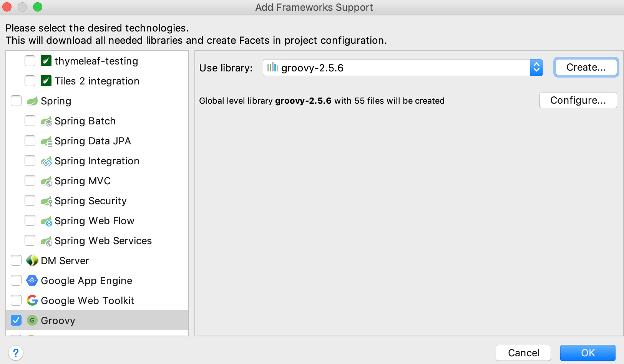Click the OK button

pyautogui.click(x=587, y=352)
